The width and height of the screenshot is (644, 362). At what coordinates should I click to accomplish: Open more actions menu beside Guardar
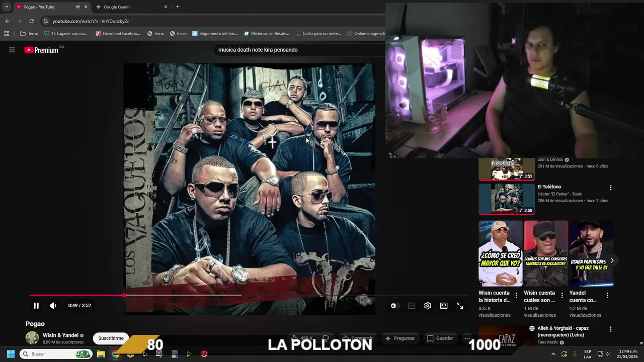(x=467, y=338)
